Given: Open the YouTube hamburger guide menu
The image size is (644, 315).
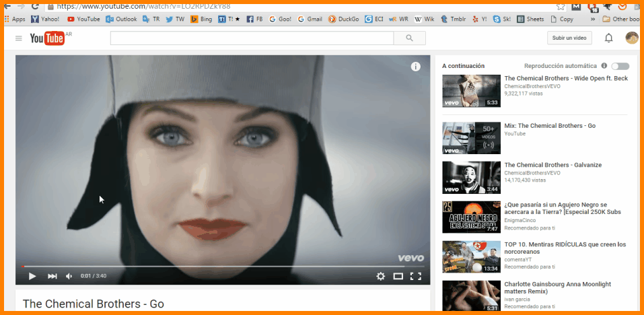Looking at the screenshot, I should 19,38.
